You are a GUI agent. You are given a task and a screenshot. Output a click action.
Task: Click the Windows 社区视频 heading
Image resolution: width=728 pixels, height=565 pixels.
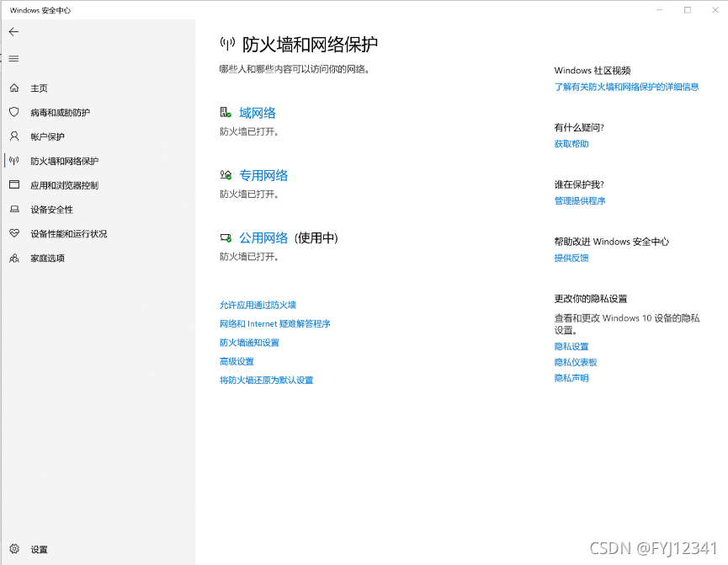[592, 71]
